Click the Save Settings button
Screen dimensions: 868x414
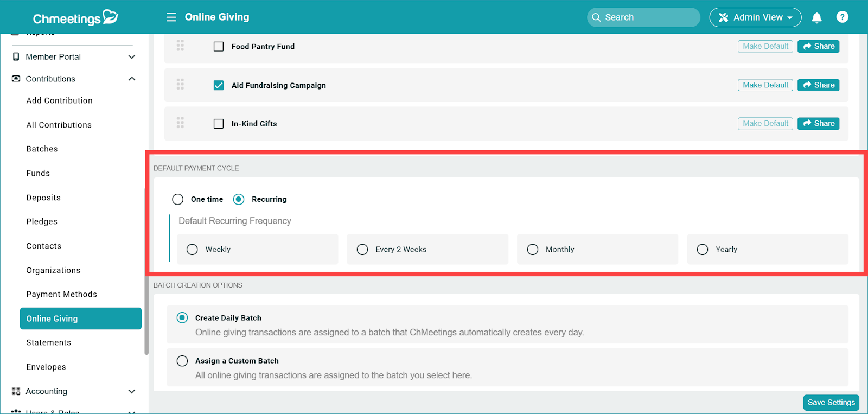click(x=831, y=403)
